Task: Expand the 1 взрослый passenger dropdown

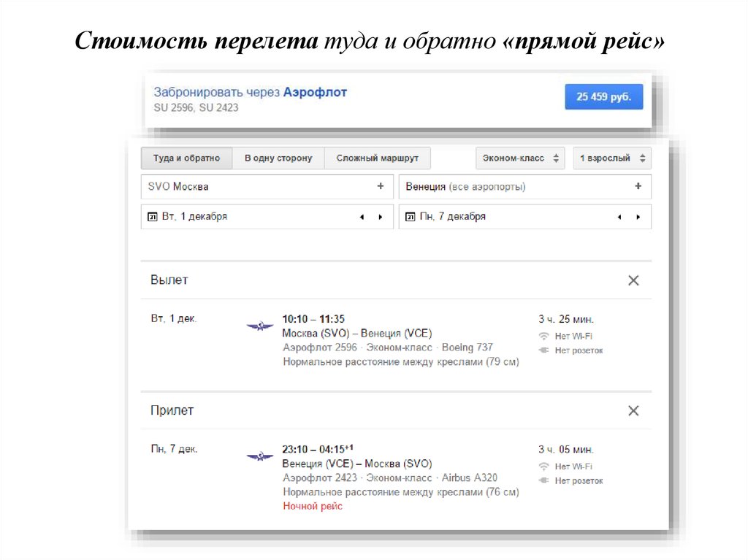Action: [611, 158]
